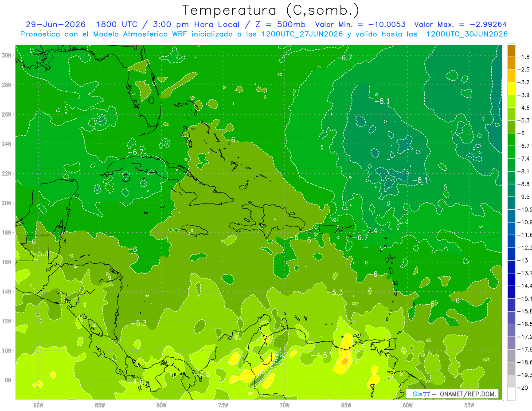
Task: Click the title "Temperatura (C,somb.)"
Action: [270, 10]
